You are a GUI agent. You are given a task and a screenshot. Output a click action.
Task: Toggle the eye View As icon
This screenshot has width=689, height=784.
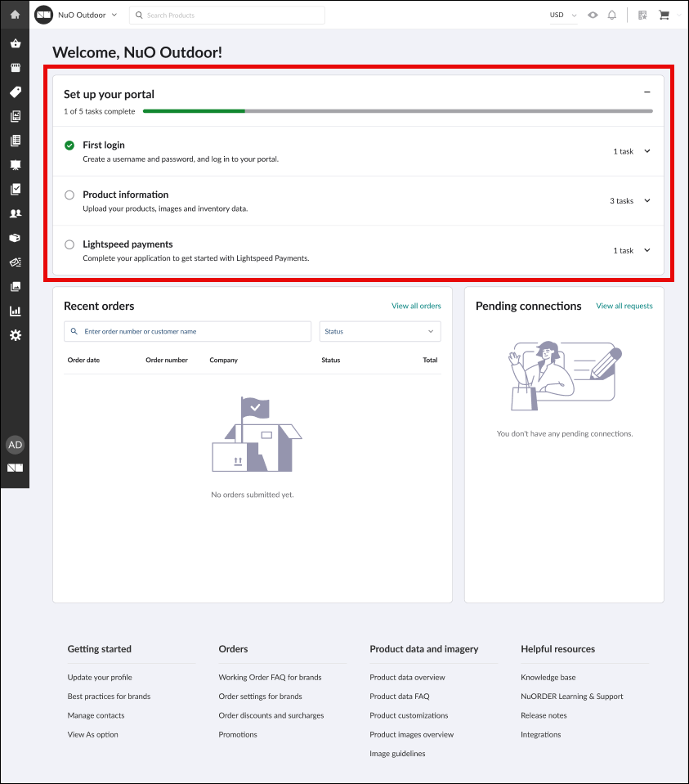point(593,15)
